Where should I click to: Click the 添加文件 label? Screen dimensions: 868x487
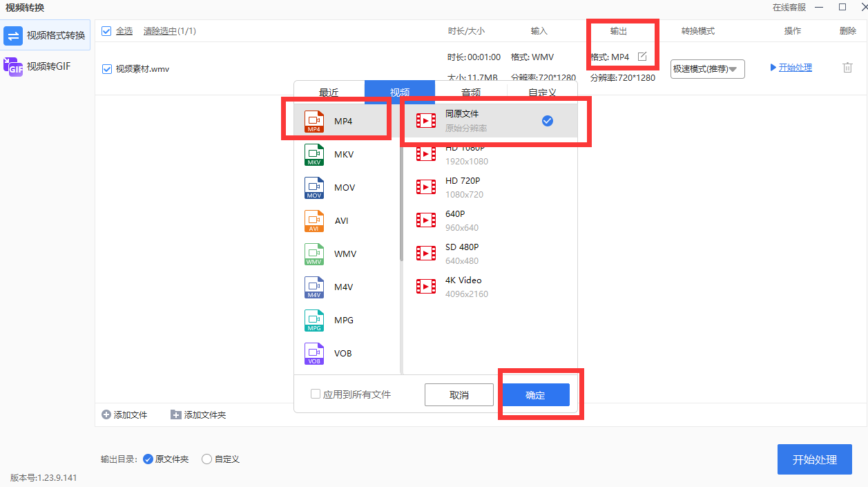131,414
